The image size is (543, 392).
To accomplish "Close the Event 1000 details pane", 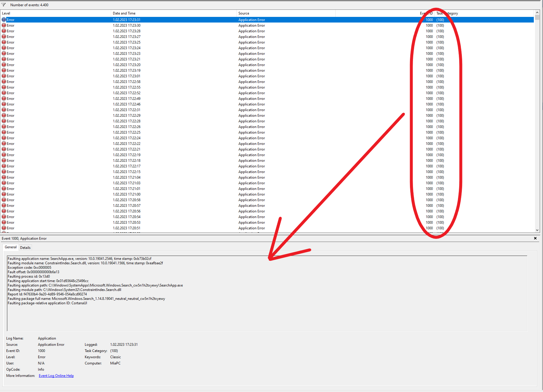I will [x=535, y=238].
